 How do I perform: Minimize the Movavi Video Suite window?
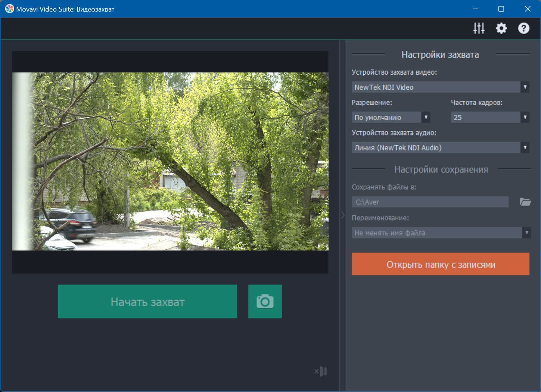[x=475, y=9]
